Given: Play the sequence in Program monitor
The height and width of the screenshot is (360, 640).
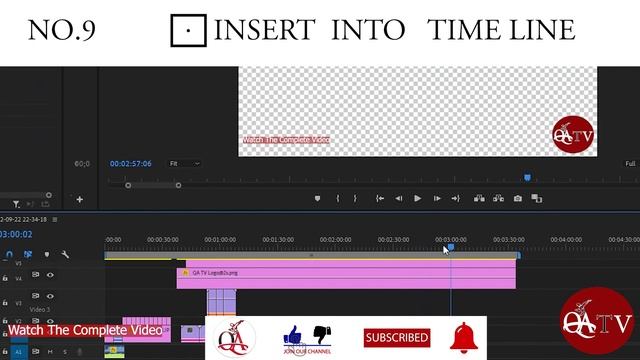Looking at the screenshot, I should coord(417,198).
